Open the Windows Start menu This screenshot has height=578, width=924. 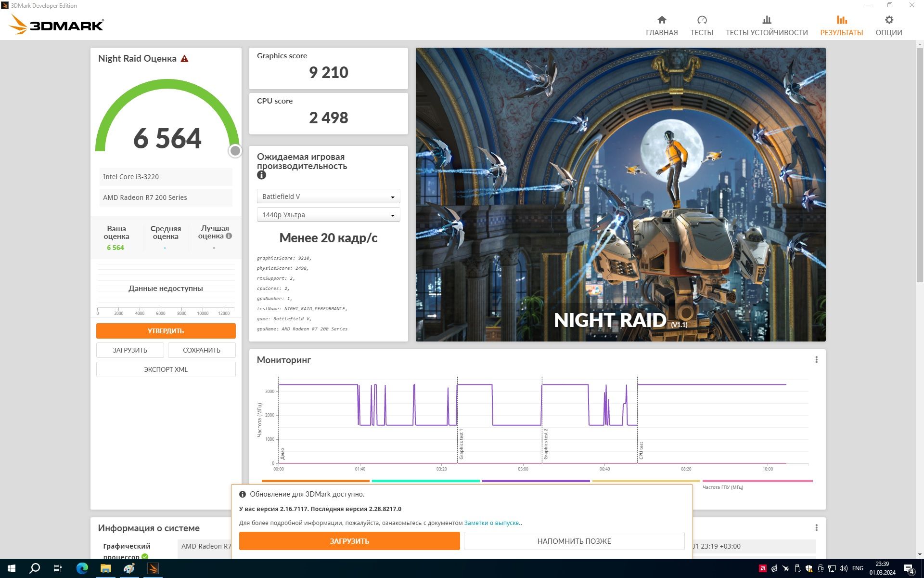tap(12, 568)
